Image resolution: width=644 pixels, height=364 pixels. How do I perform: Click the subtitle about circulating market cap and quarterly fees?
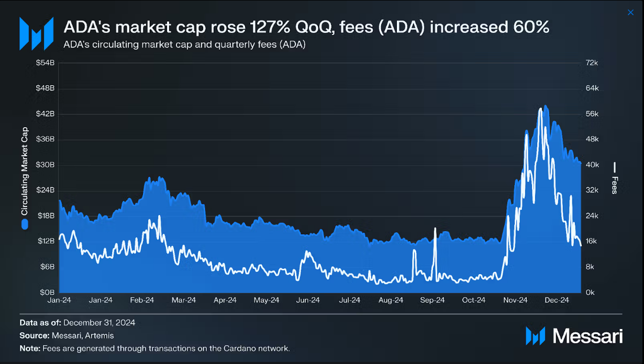point(184,44)
